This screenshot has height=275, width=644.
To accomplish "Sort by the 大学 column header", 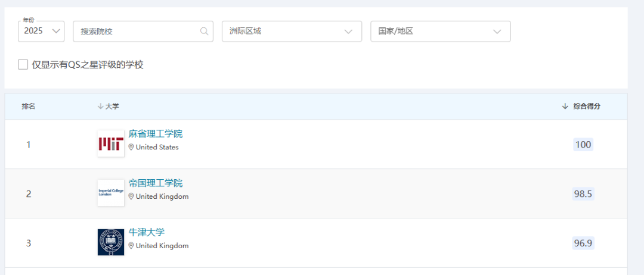I will [109, 106].
